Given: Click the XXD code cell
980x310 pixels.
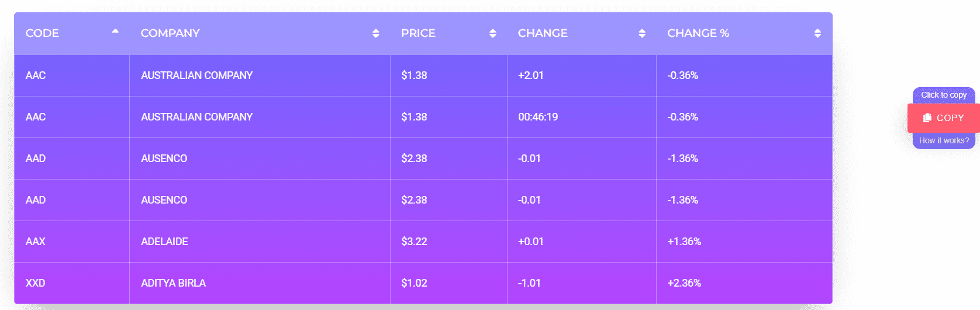Looking at the screenshot, I should [36, 283].
